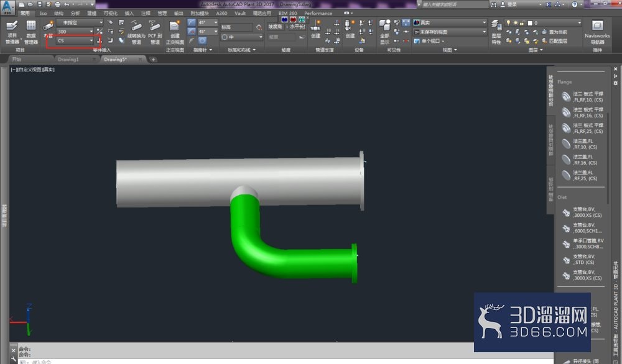Select flange 法兰 板式 平焊 FL,RF,25 (CS)
This screenshot has height=364, width=622.
click(x=583, y=129)
